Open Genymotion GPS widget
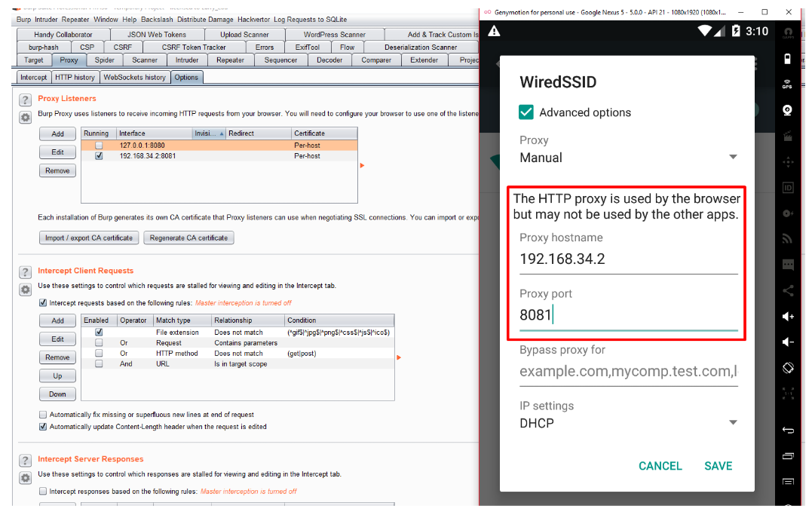The image size is (812, 512). [787, 84]
